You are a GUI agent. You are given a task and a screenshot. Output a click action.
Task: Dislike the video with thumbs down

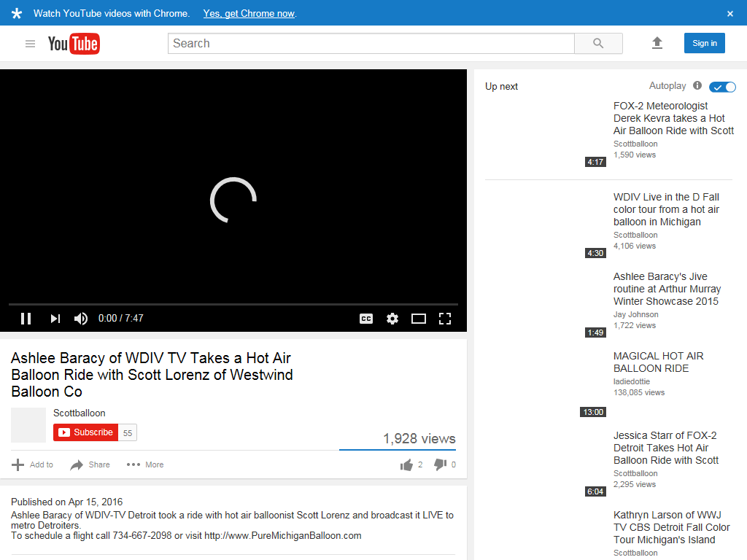[440, 464]
